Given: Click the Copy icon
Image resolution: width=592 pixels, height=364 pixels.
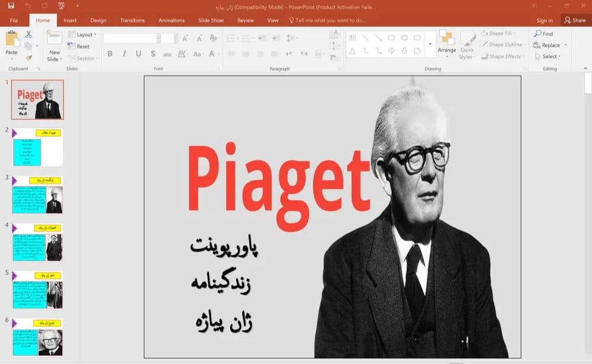Looking at the screenshot, I should [28, 46].
